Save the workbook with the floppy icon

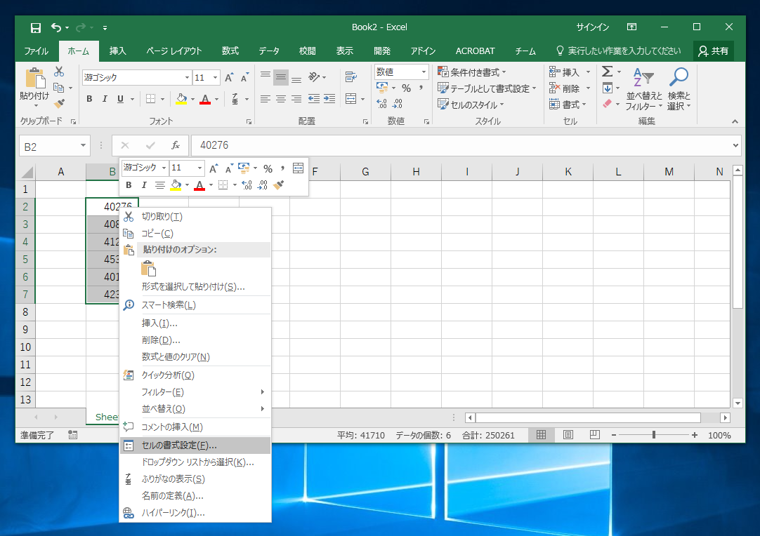(35, 28)
